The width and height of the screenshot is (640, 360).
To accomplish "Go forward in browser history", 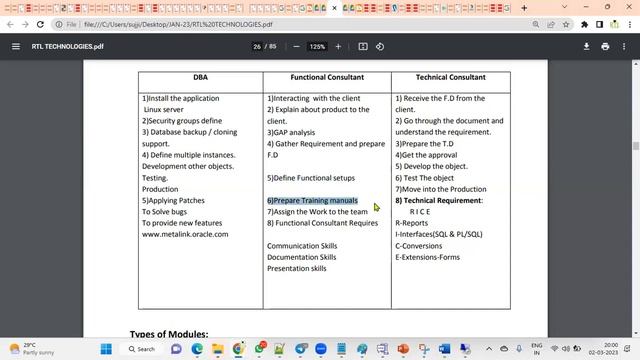I will 25,24.
